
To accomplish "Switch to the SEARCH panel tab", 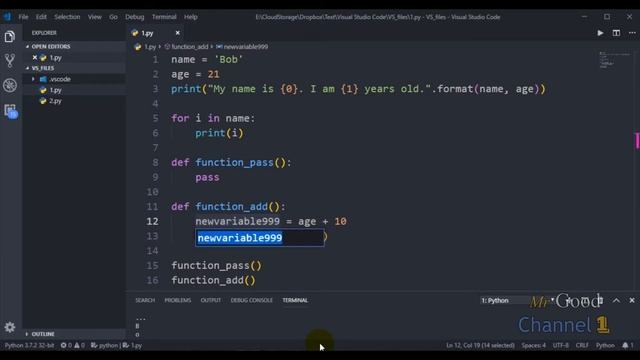I will coord(145,300).
